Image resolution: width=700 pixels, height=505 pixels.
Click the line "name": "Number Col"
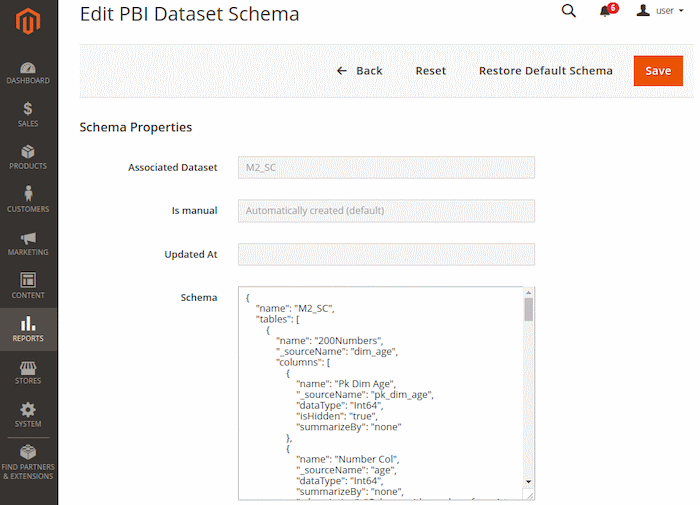(x=348, y=459)
